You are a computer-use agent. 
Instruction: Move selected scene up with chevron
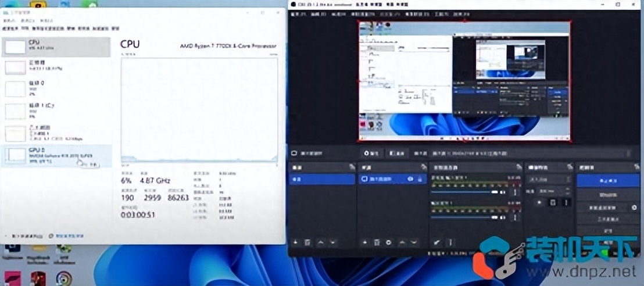(x=320, y=242)
